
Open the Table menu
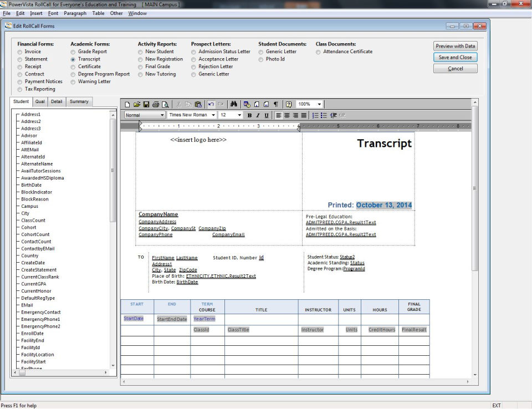tap(98, 13)
